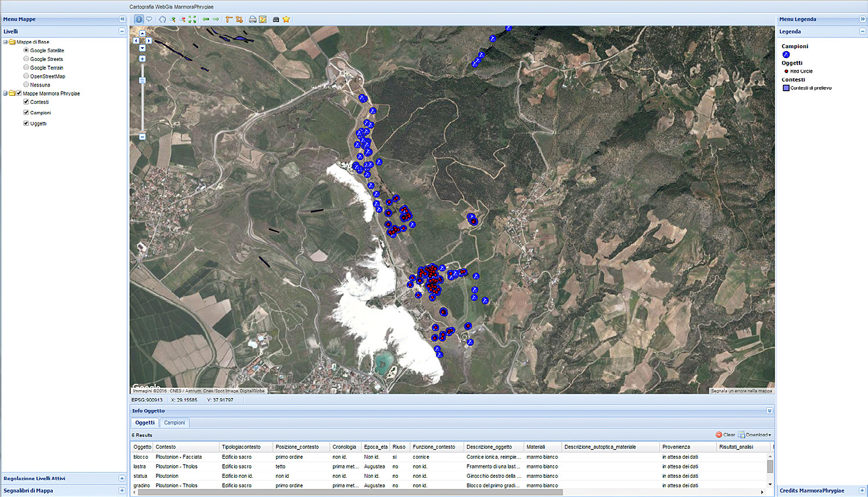Switch to the Campioni results tab

[174, 423]
